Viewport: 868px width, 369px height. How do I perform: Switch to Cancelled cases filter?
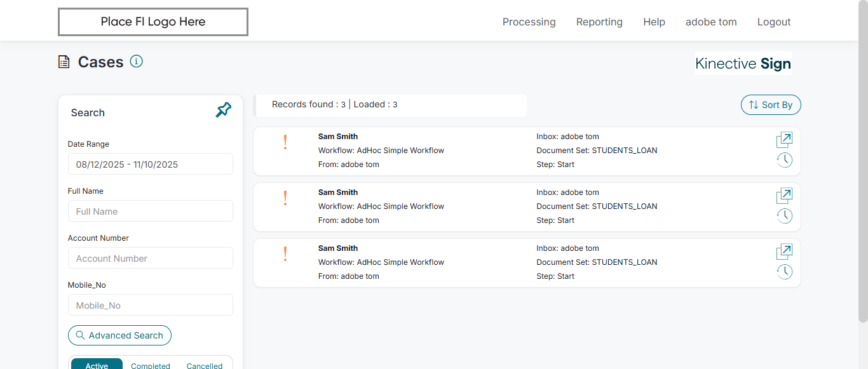(205, 365)
